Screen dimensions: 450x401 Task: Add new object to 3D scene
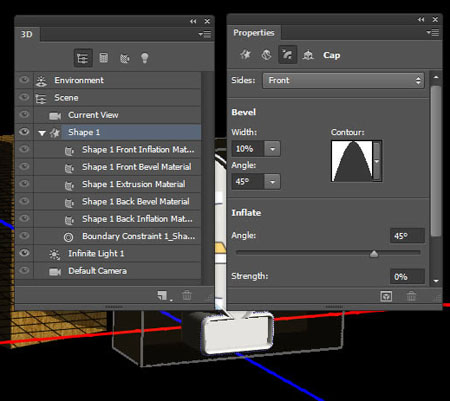(x=163, y=295)
